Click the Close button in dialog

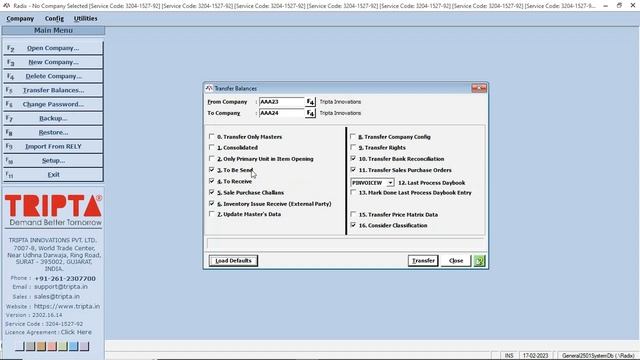tap(456, 261)
